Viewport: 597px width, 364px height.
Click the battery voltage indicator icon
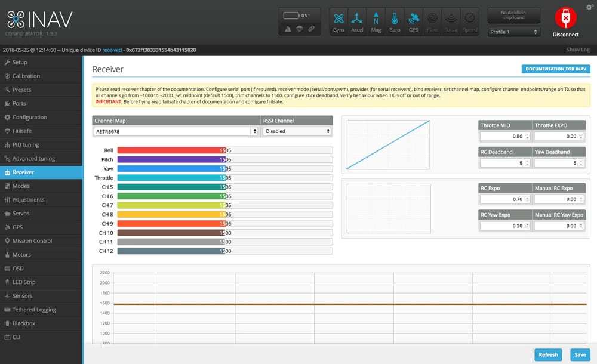(291, 16)
